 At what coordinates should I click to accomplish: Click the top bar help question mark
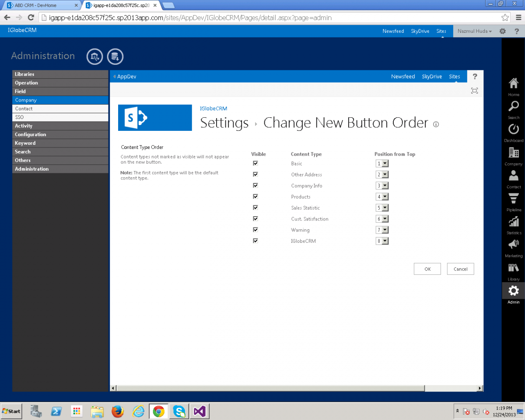click(517, 31)
